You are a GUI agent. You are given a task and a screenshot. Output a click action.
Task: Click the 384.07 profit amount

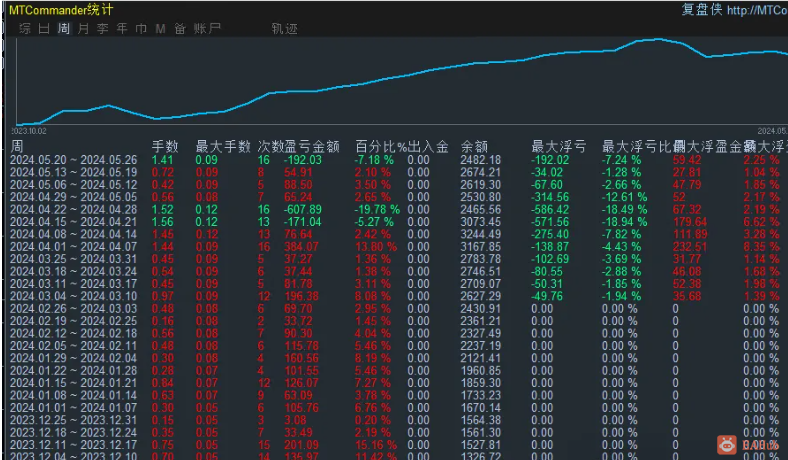[x=302, y=247]
